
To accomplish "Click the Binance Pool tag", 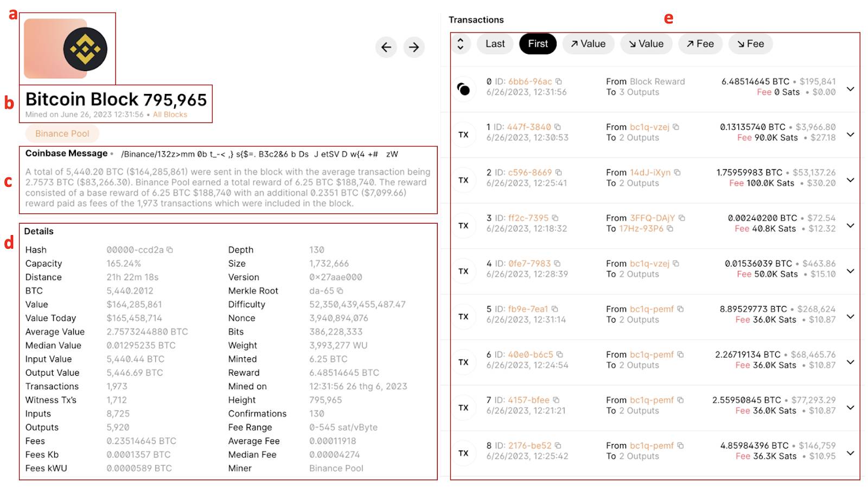I will pyautogui.click(x=62, y=134).
